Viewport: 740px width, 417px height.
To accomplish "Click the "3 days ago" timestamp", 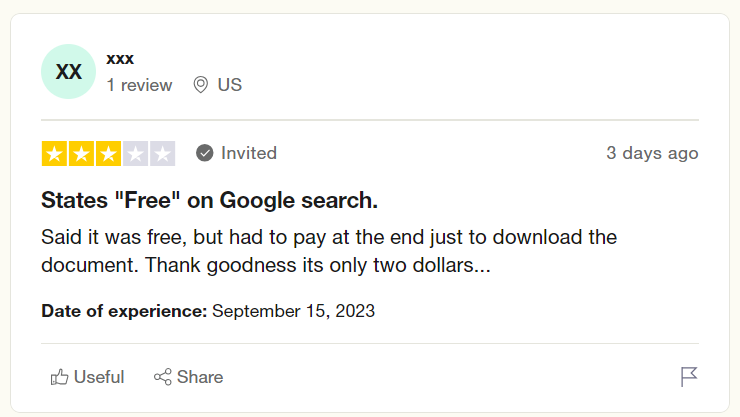I will pyautogui.click(x=651, y=153).
